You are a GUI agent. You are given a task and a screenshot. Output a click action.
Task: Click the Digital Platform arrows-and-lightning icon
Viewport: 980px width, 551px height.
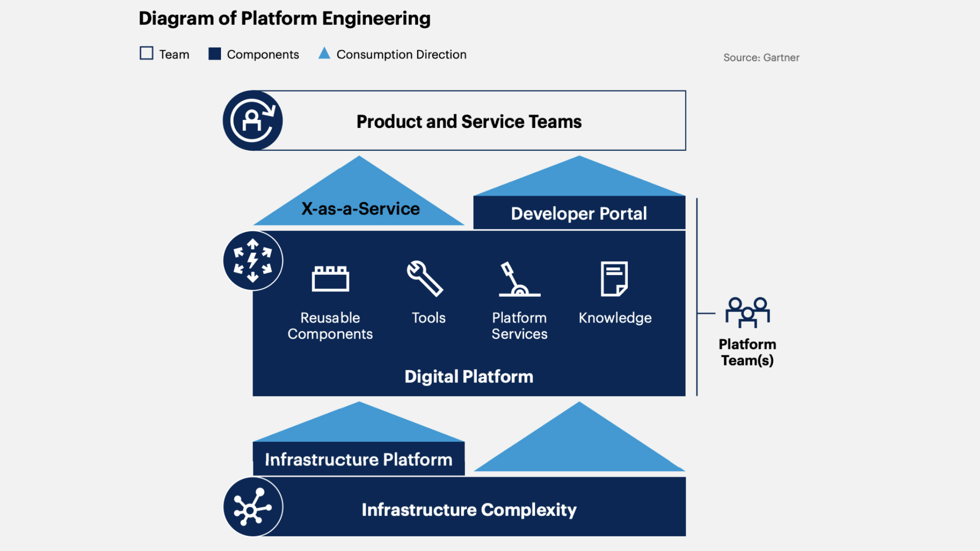[x=253, y=261]
